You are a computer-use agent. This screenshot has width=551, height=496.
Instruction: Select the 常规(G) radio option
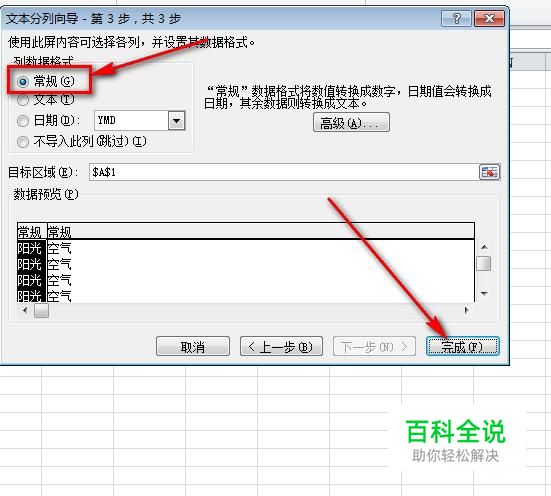click(46, 82)
